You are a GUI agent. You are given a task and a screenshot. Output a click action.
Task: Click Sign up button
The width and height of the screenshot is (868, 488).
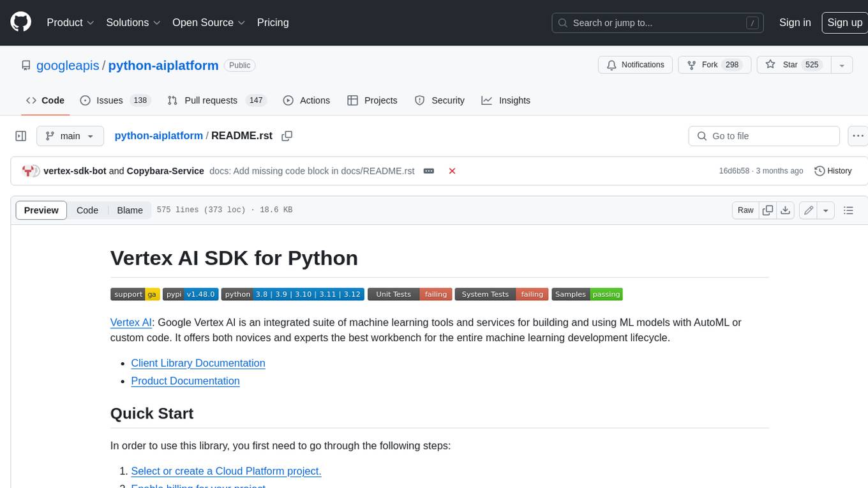tap(845, 22)
